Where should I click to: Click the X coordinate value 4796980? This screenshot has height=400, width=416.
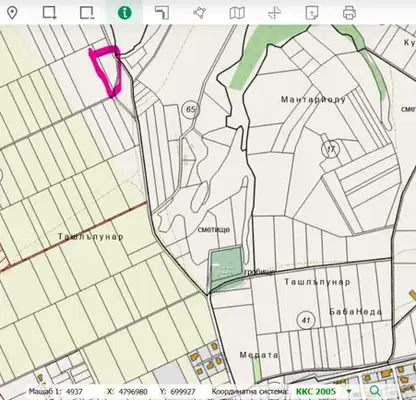coord(133,391)
